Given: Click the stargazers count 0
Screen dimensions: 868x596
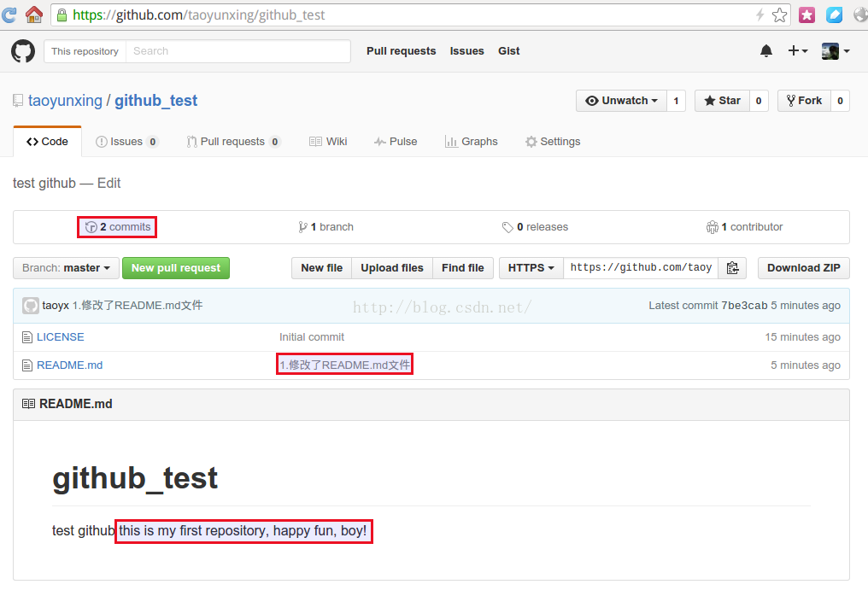Looking at the screenshot, I should pos(759,101).
